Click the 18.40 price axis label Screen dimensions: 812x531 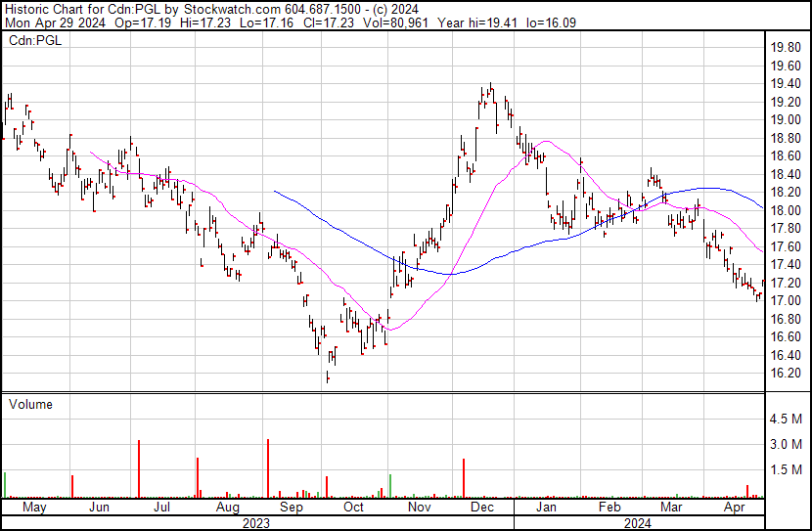pos(786,174)
